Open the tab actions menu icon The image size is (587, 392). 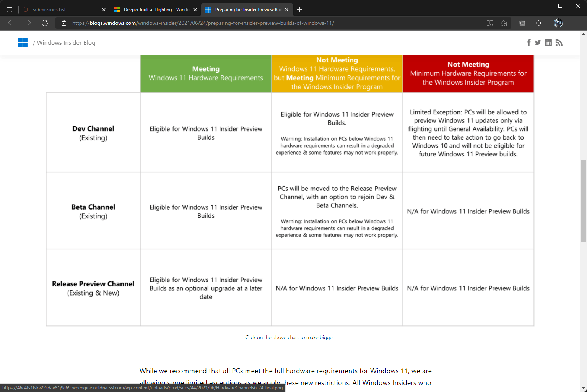pyautogui.click(x=10, y=10)
